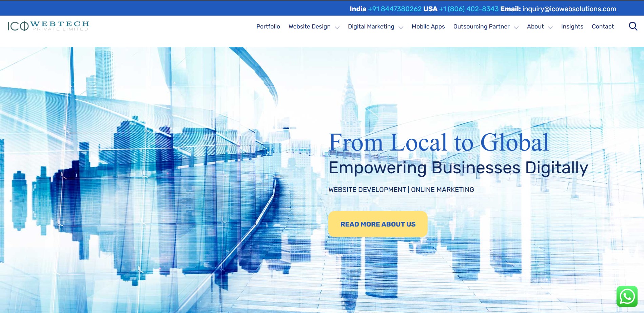Click 'Empowering Businesses Digitally' text

coord(458,168)
